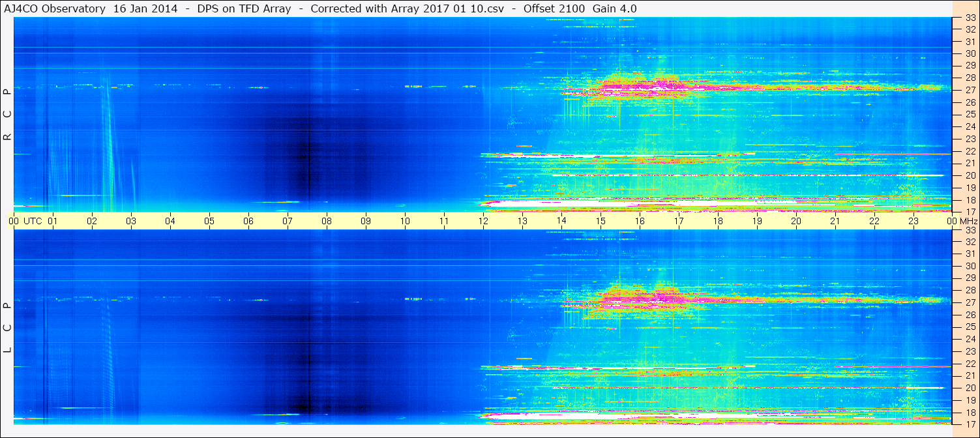Select the 16 hour mark on UTC axis

pos(640,221)
